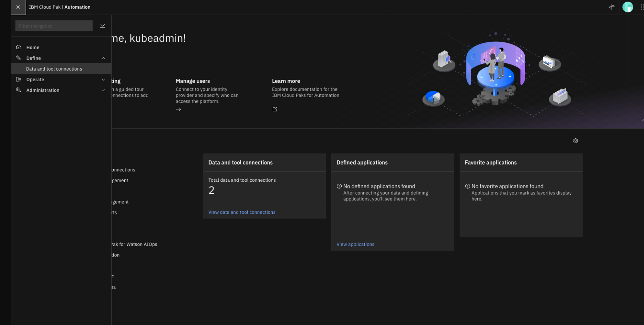Click partially hidden 'Pak for Watson AIOps' text
This screenshot has height=325, width=644.
click(134, 244)
